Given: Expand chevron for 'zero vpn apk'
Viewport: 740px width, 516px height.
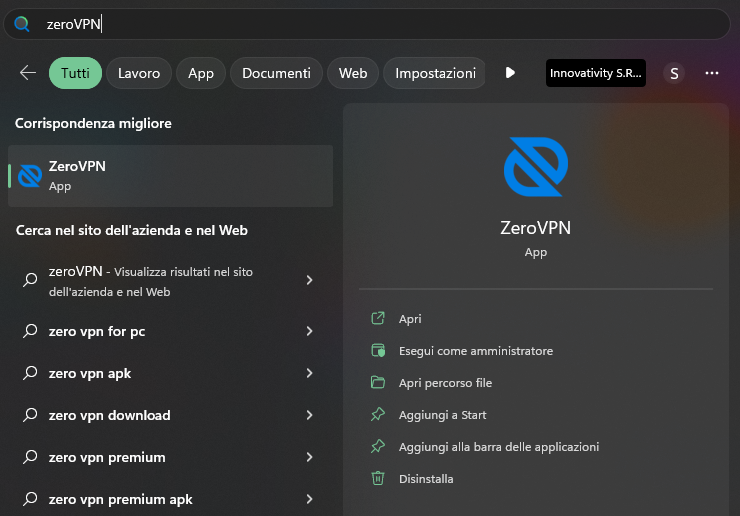Looking at the screenshot, I should [x=310, y=373].
